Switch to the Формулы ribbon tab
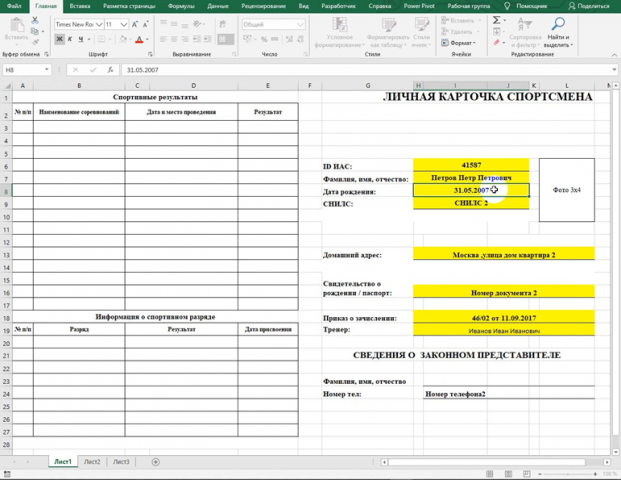Screen dimensions: 621x480 tap(181, 6)
